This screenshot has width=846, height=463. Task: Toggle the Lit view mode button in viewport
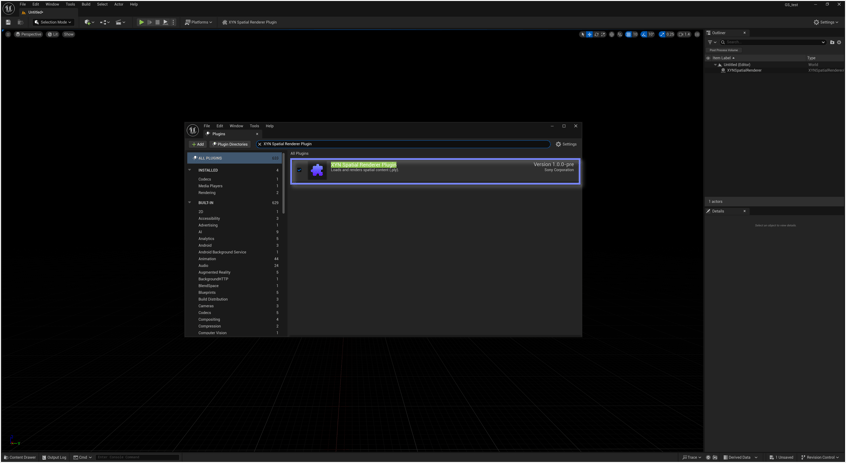pos(53,34)
